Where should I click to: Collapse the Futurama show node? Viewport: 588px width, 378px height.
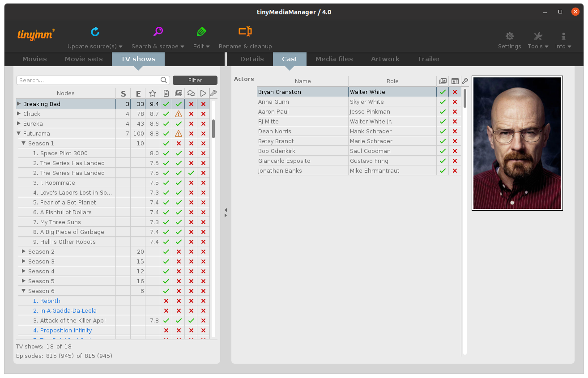[19, 133]
